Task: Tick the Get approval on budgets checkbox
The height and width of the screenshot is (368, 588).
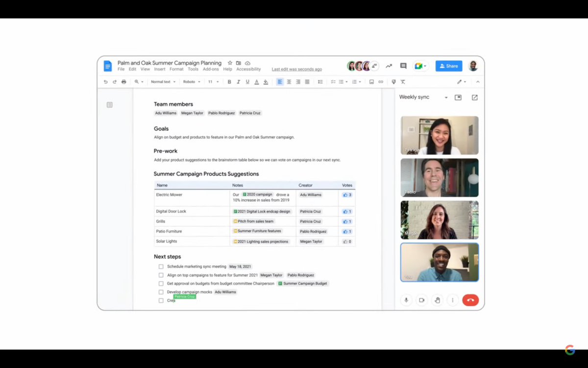Action: tap(161, 284)
